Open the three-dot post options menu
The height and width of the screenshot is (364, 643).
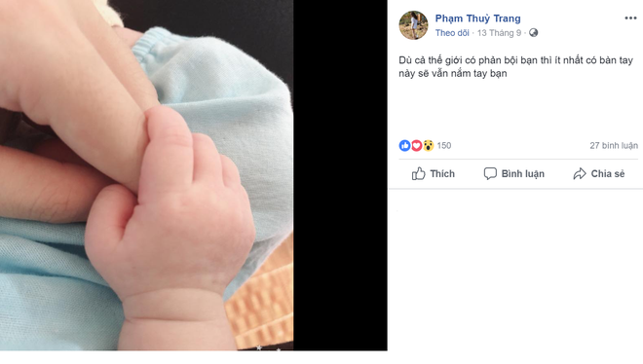[630, 18]
